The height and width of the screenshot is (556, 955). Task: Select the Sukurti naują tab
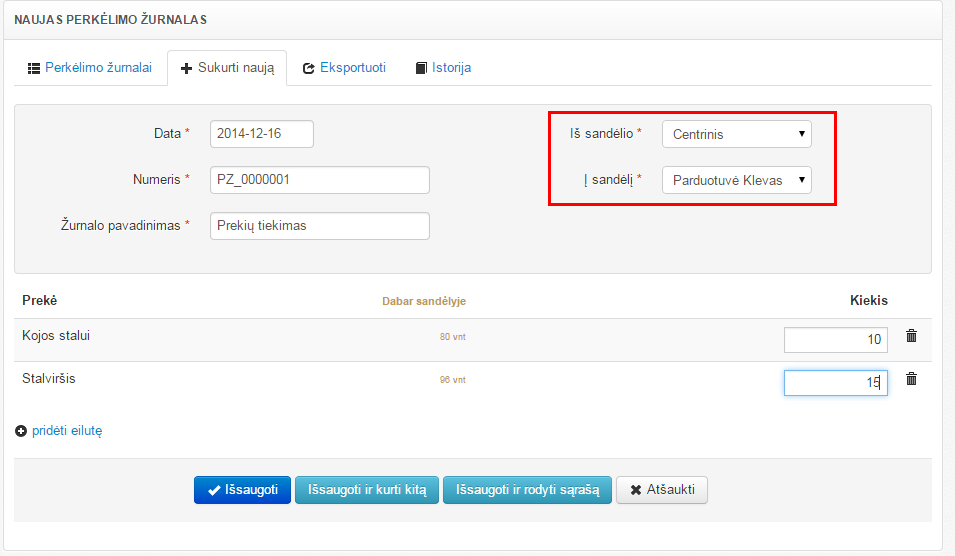(x=227, y=68)
